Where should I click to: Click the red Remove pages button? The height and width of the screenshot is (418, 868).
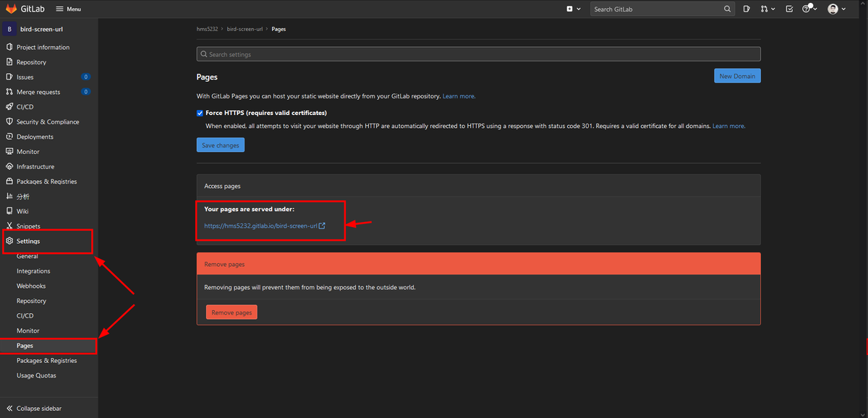click(231, 312)
